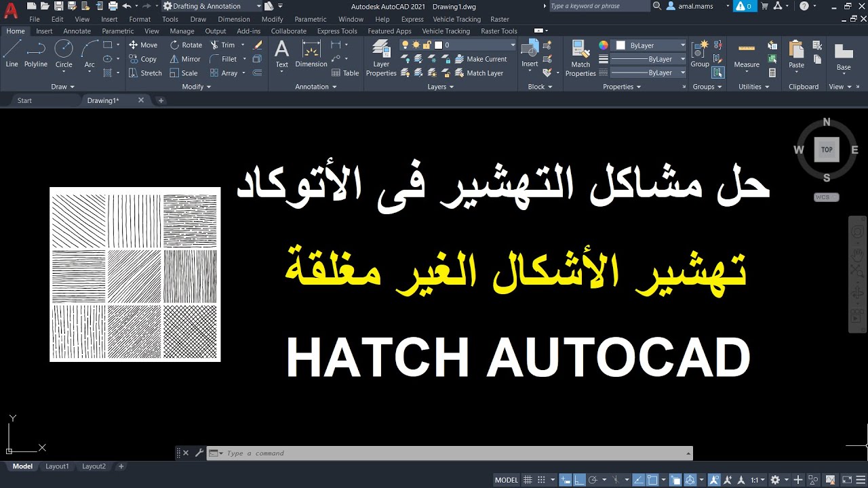The height and width of the screenshot is (488, 868).
Task: Click the command line input field
Action: coord(450,453)
